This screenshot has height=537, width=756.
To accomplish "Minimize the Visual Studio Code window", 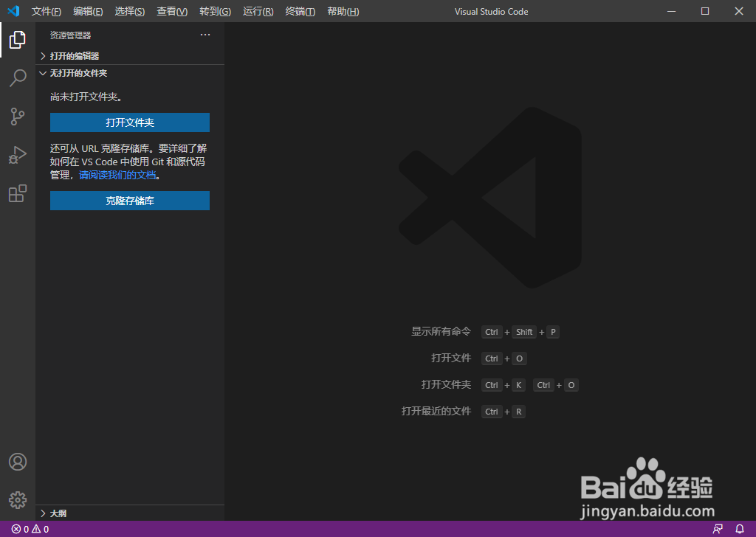I will pos(671,11).
